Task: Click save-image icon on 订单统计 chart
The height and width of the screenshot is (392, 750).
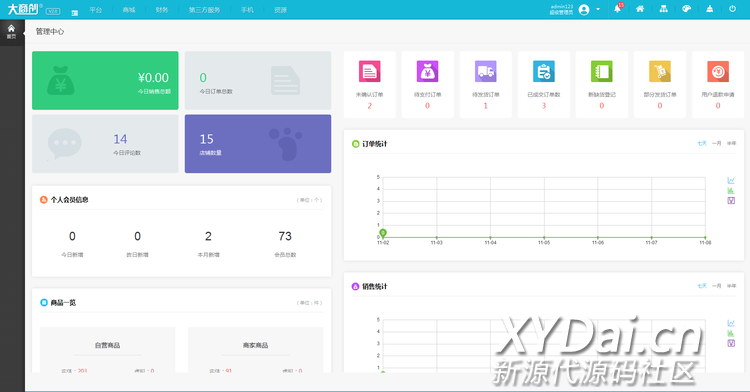Action: [x=731, y=200]
